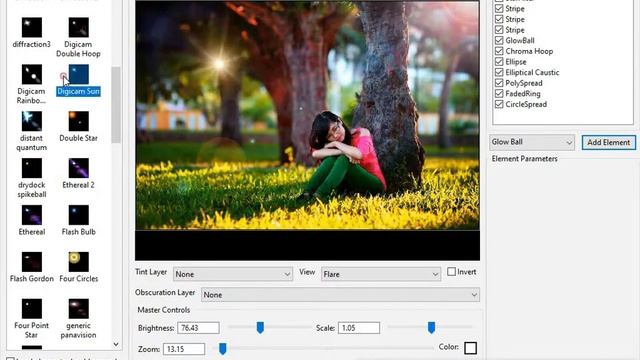Click the Add Element button
The height and width of the screenshot is (360, 640).
[x=609, y=142]
